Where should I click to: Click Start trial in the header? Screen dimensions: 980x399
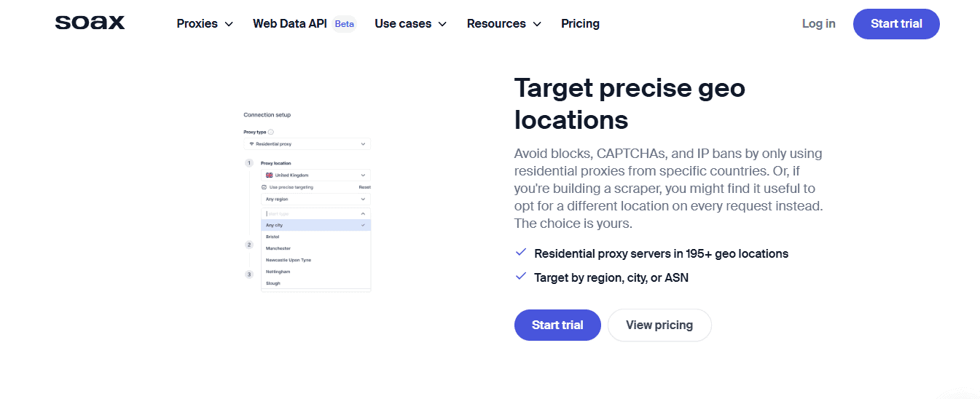(896, 23)
